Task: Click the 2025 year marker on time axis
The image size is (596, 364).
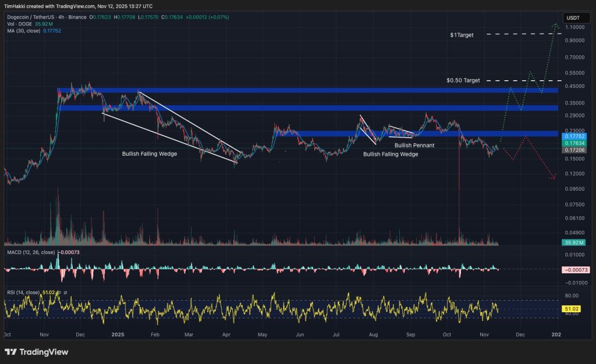Action: 118,335
